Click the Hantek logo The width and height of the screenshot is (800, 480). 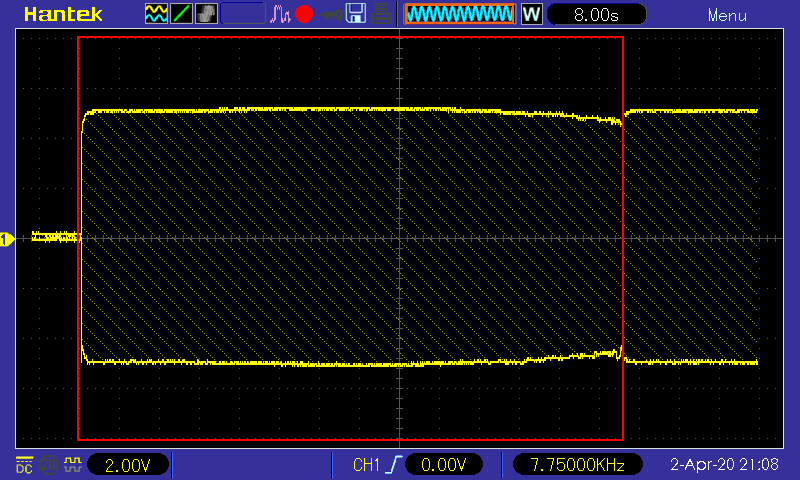coord(63,14)
